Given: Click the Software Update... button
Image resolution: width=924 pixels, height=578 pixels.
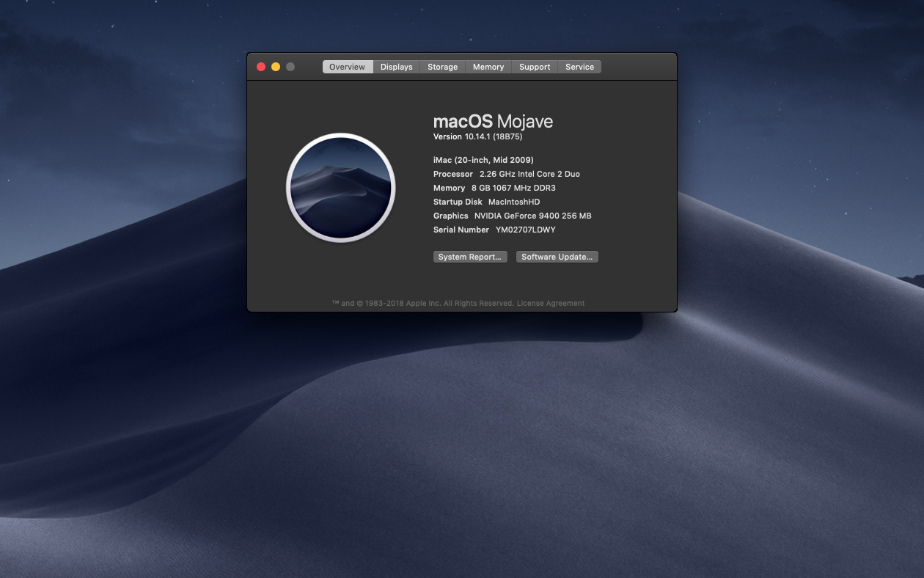Looking at the screenshot, I should click(557, 257).
